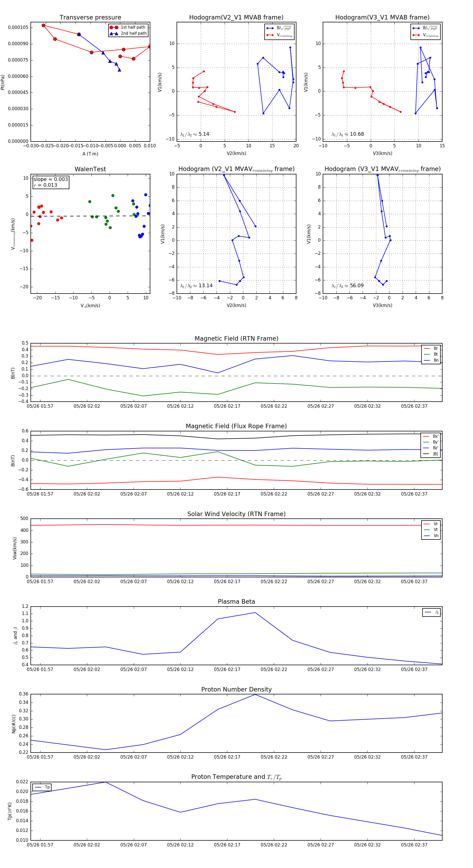Select the "Vt" legend entry
This screenshot has width=473, height=868.
pos(431,530)
